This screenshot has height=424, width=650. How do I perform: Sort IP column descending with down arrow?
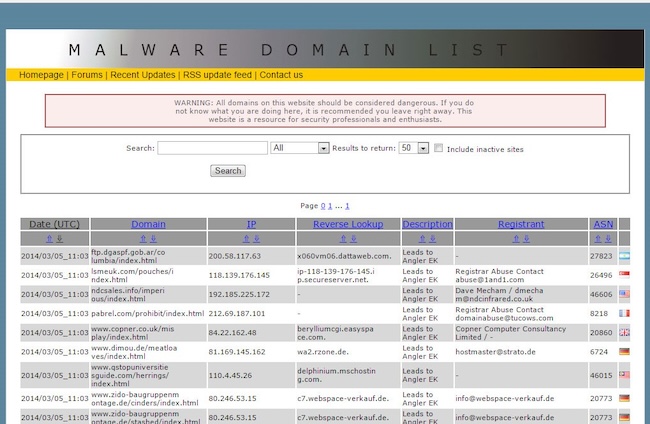(257, 239)
